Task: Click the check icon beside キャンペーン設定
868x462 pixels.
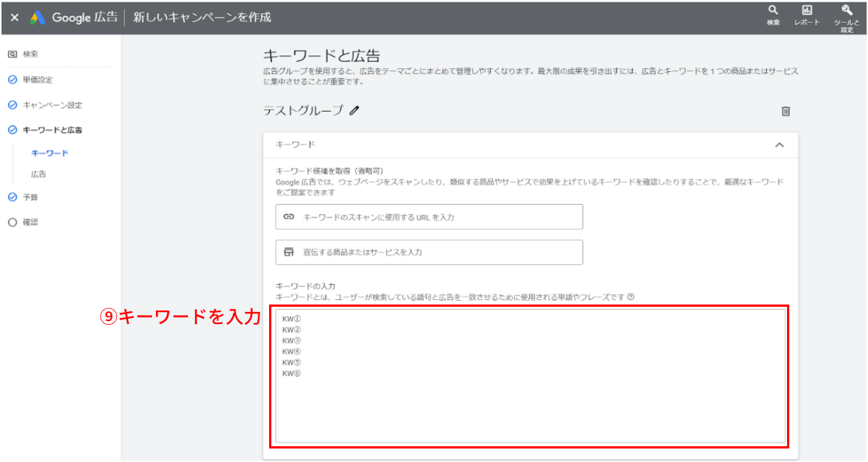Action: 12,105
